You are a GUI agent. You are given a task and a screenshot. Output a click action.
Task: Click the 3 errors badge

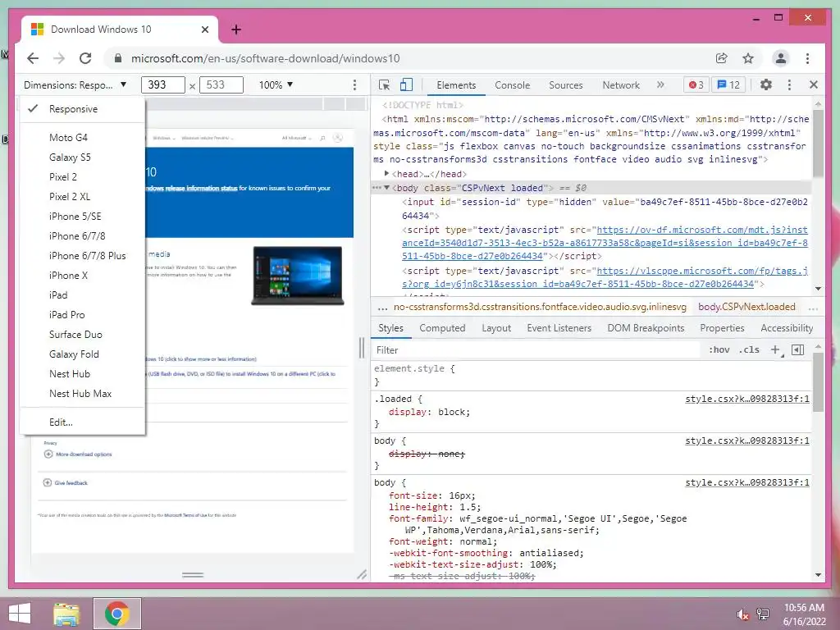pyautogui.click(x=696, y=84)
